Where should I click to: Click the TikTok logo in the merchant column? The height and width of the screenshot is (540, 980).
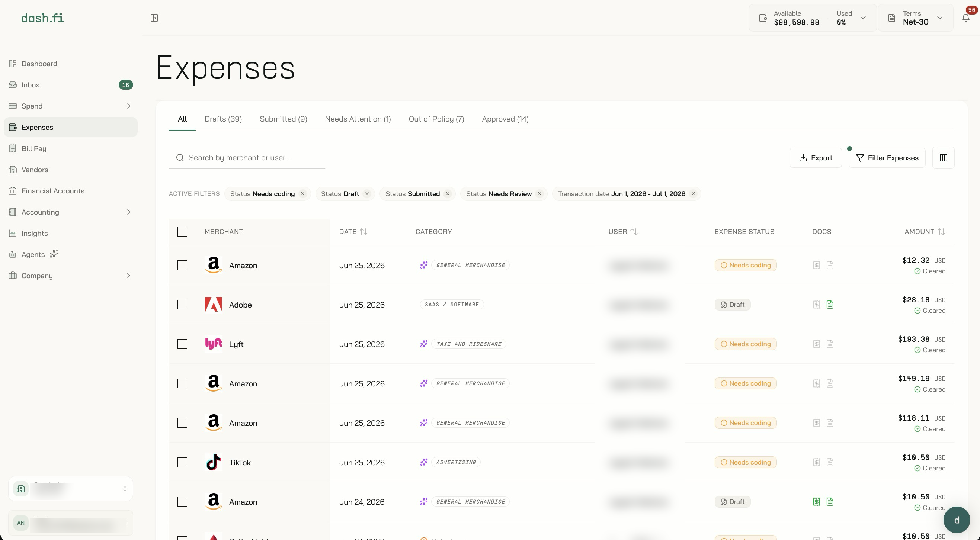point(214,462)
